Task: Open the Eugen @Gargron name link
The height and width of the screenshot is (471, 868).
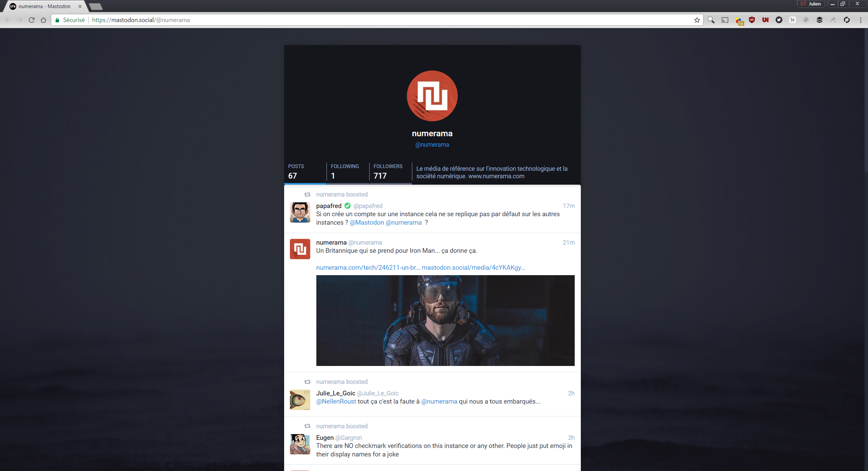Action: [x=339, y=438]
